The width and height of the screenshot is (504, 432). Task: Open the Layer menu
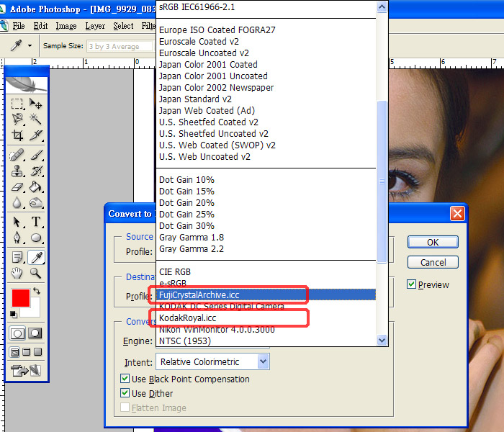tap(95, 26)
